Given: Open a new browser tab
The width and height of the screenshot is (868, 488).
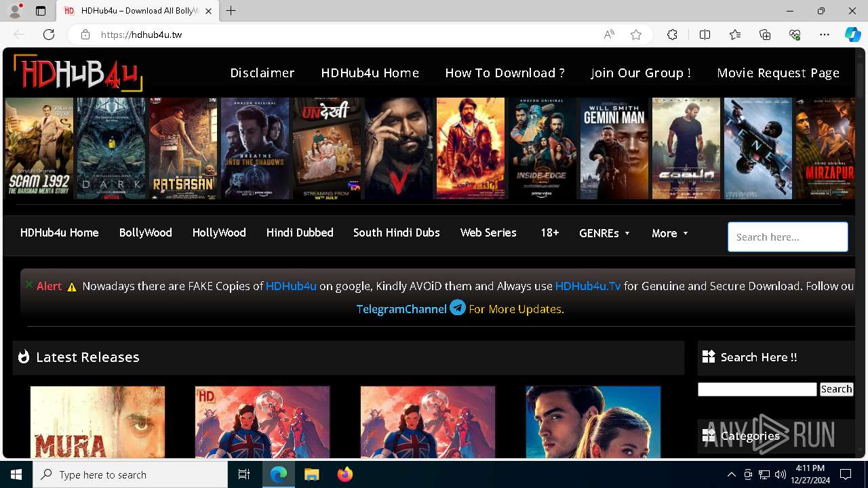Looking at the screenshot, I should 231,11.
